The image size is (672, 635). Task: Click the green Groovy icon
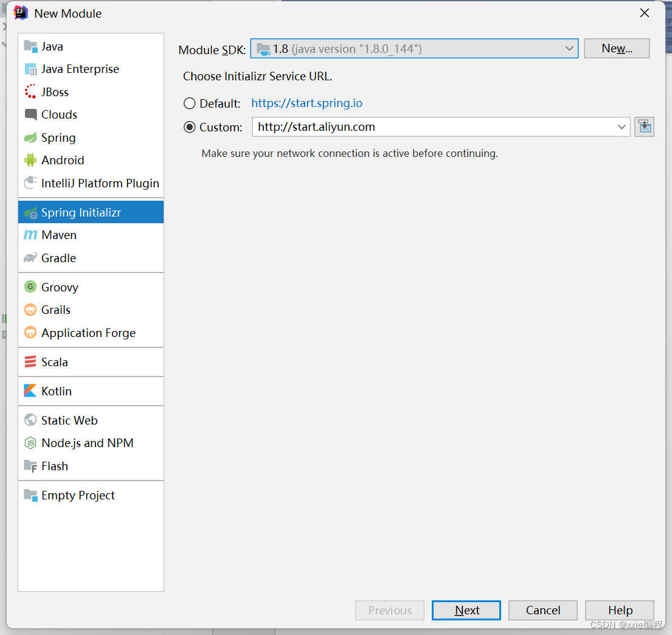pyautogui.click(x=30, y=287)
